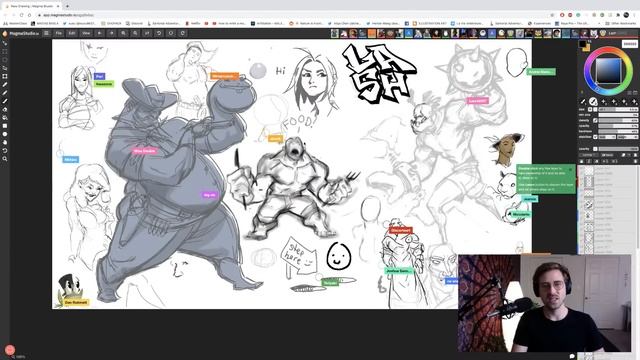Click the Zoom in magnifier in top toolbar
Image resolution: width=640 pixels, height=360 pixels.
[123, 33]
